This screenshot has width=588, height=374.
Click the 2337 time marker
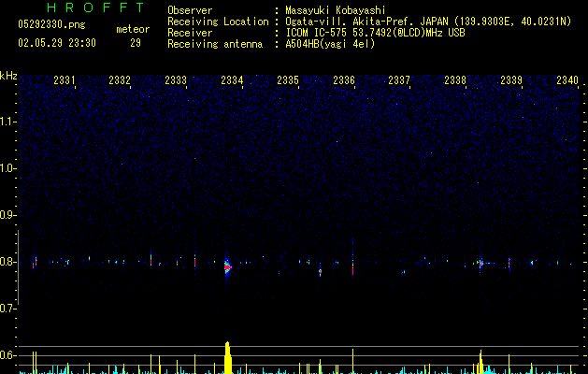[x=399, y=80]
